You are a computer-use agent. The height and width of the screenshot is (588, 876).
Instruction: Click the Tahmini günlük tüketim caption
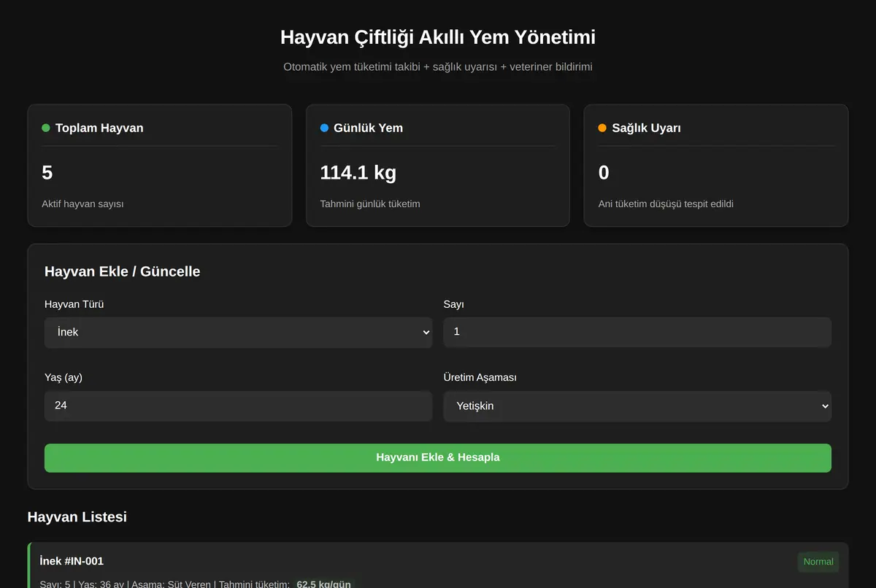[370, 204]
